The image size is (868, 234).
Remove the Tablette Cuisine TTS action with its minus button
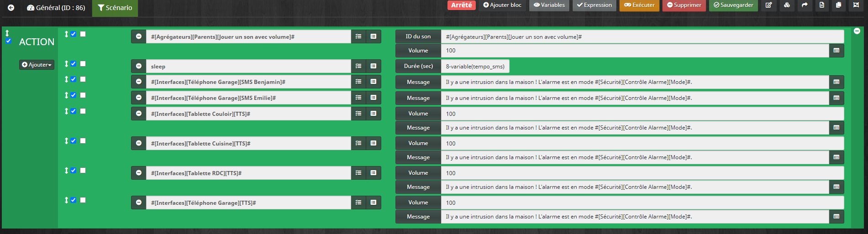[139, 143]
